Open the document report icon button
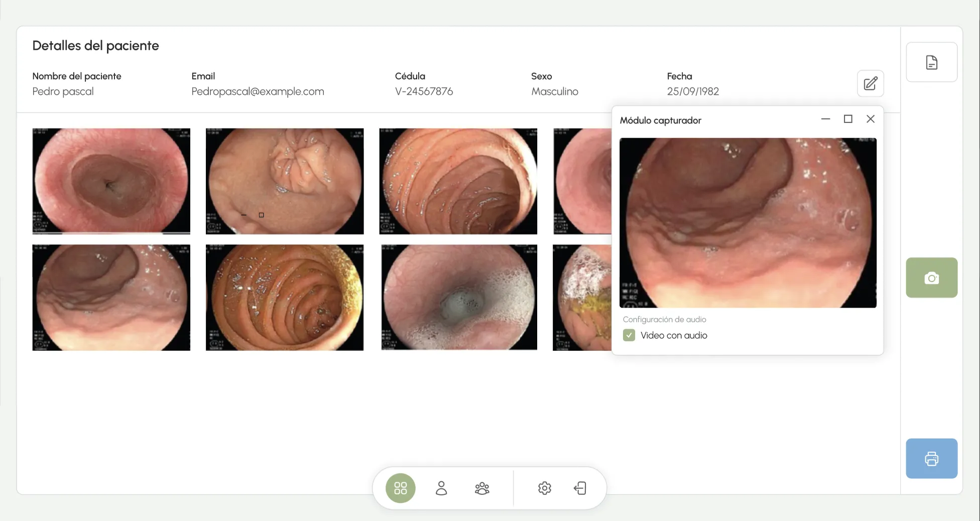 click(x=931, y=62)
